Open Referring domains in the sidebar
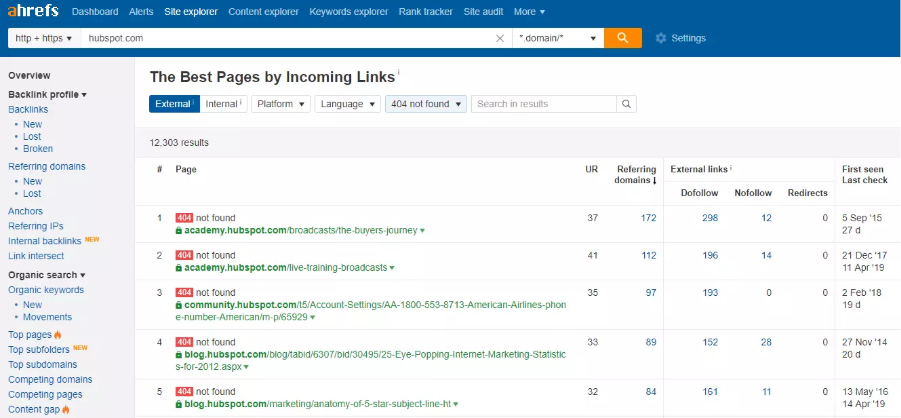 (x=47, y=167)
